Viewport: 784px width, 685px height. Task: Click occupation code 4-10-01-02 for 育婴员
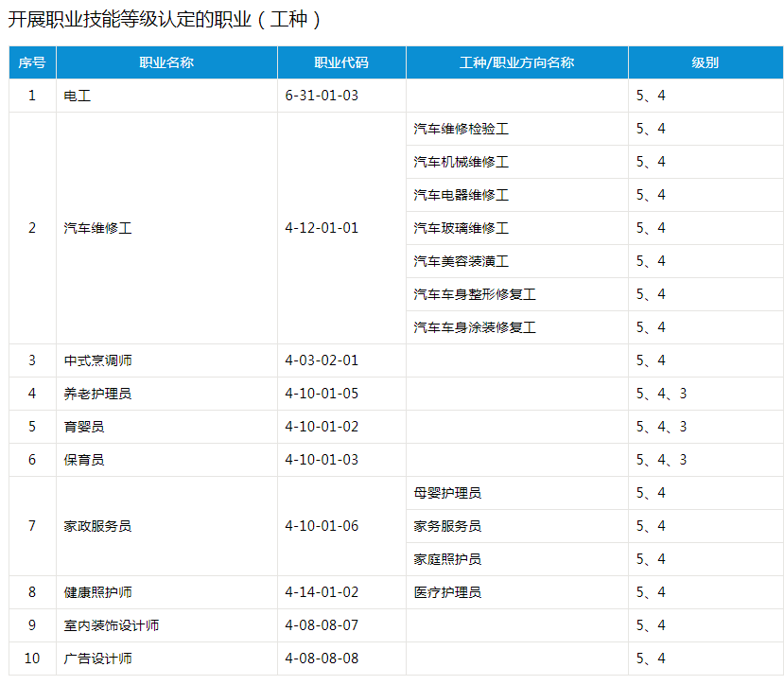[322, 427]
